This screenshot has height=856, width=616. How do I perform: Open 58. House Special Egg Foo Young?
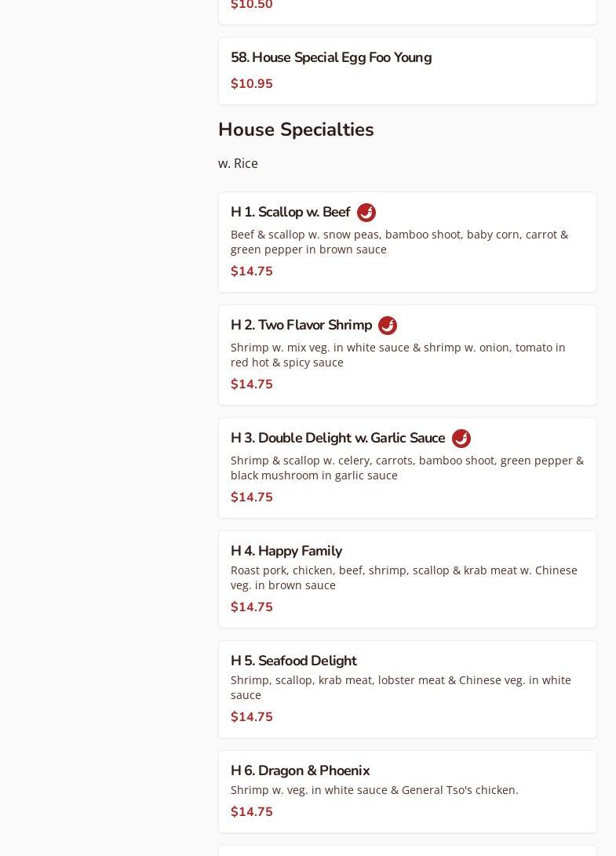coord(331,58)
